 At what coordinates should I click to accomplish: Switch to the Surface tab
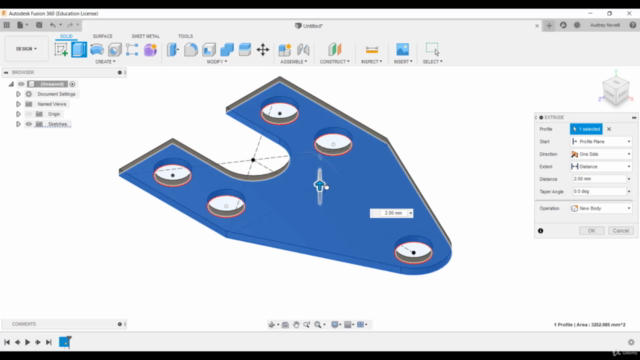click(x=102, y=36)
